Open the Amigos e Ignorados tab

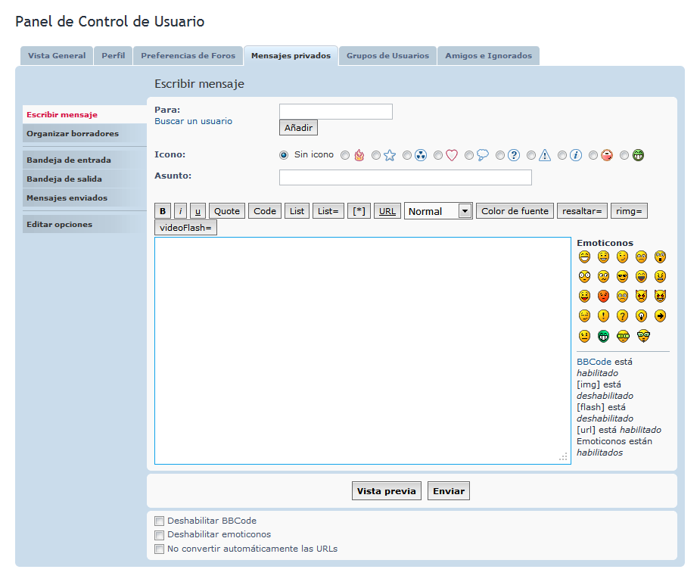(488, 56)
